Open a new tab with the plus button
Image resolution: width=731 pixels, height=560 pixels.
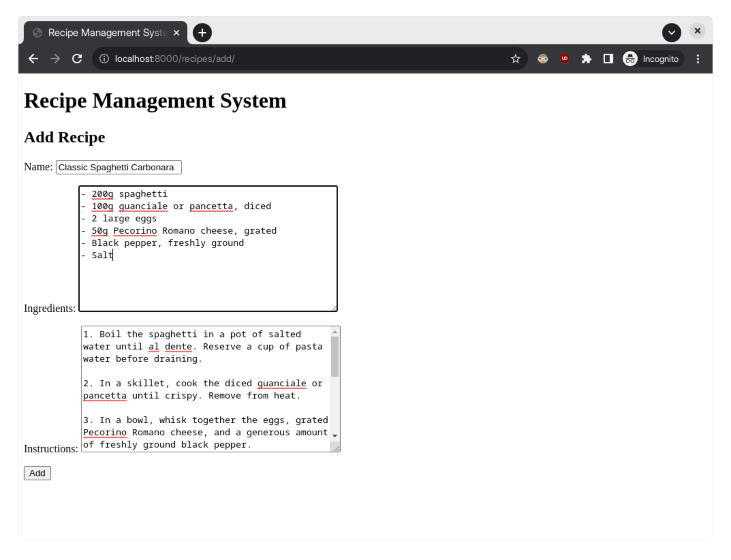[202, 33]
